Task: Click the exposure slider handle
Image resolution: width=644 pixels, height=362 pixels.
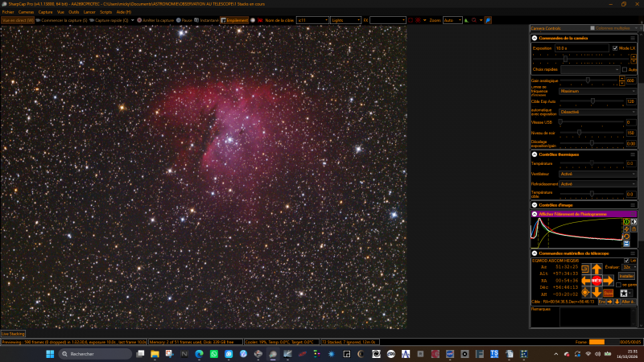Action: pos(566,59)
